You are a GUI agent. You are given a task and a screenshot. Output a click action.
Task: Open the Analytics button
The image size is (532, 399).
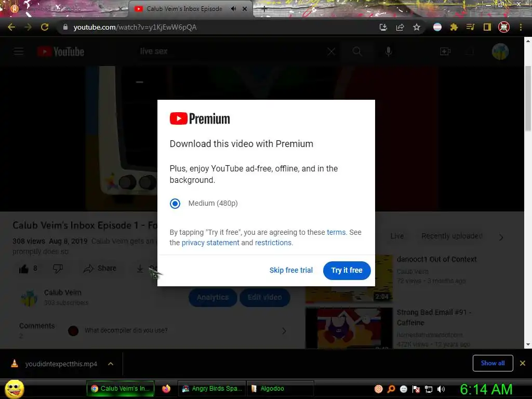pos(212,298)
